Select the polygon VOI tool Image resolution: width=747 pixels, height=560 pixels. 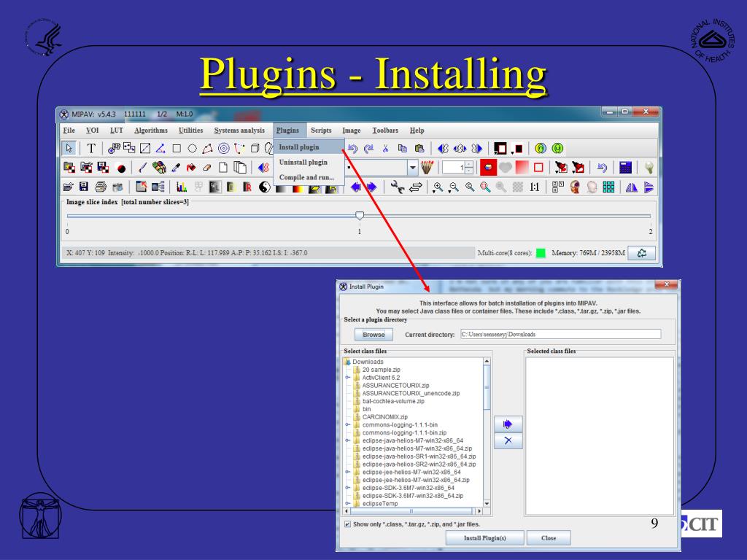tap(207, 149)
